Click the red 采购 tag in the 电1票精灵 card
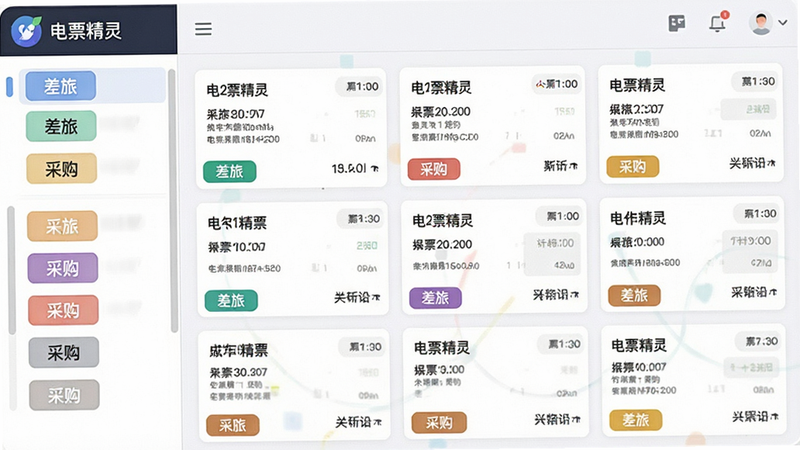The image size is (800, 450). point(434,169)
